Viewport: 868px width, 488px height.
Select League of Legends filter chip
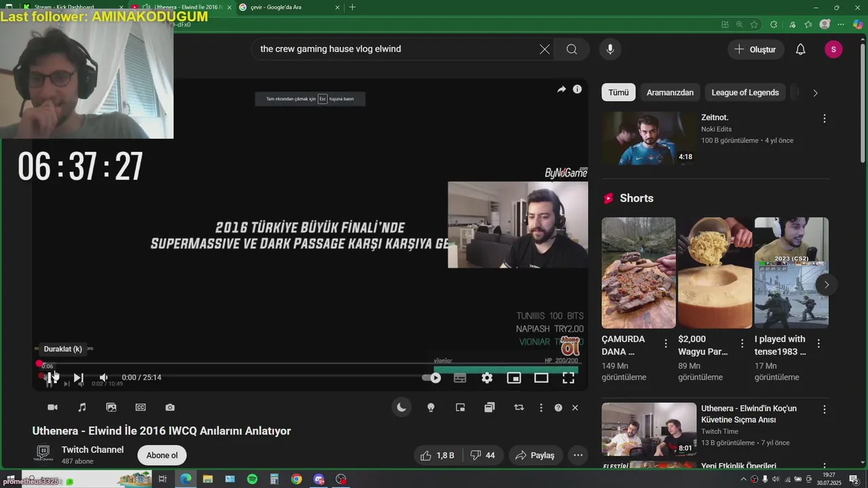[745, 92]
